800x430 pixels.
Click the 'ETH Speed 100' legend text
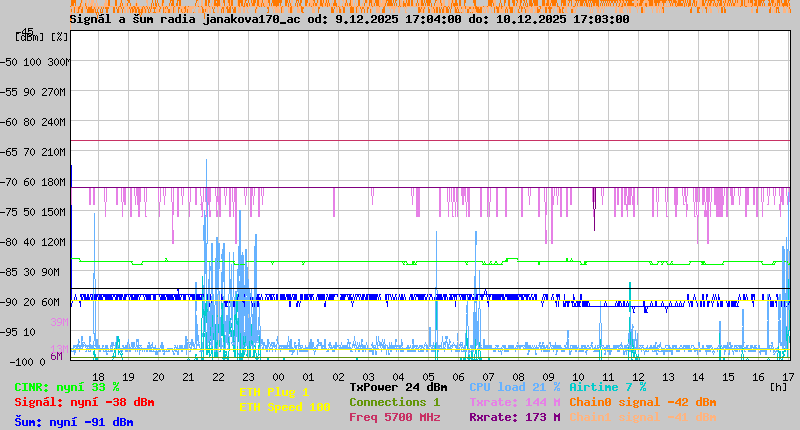[285, 407]
